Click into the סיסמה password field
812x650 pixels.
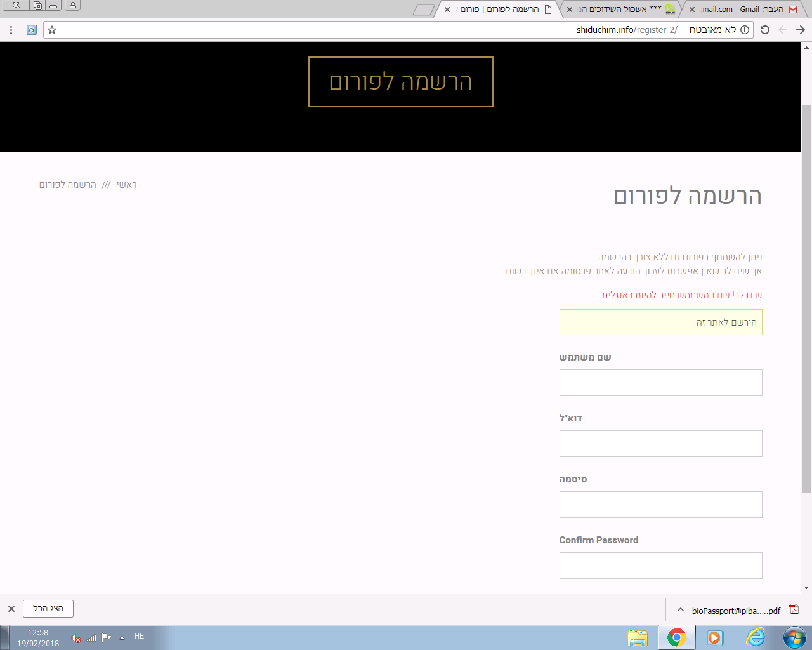coord(661,505)
